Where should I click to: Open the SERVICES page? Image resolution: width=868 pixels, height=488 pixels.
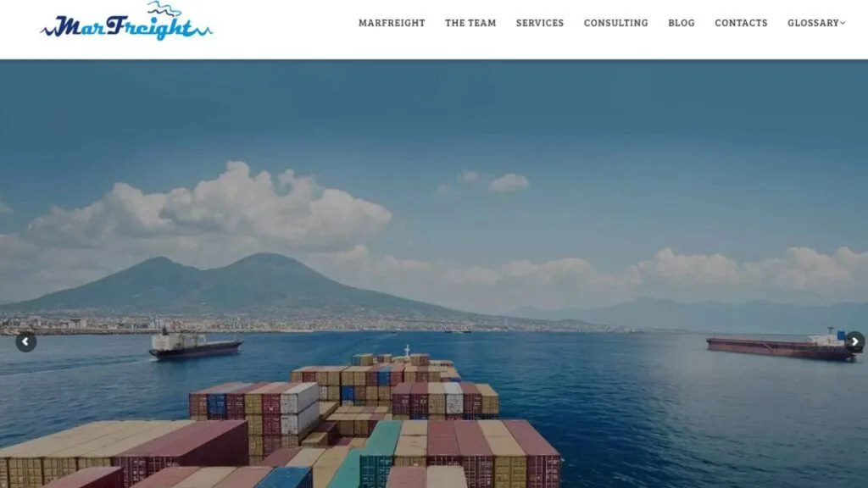coord(540,23)
